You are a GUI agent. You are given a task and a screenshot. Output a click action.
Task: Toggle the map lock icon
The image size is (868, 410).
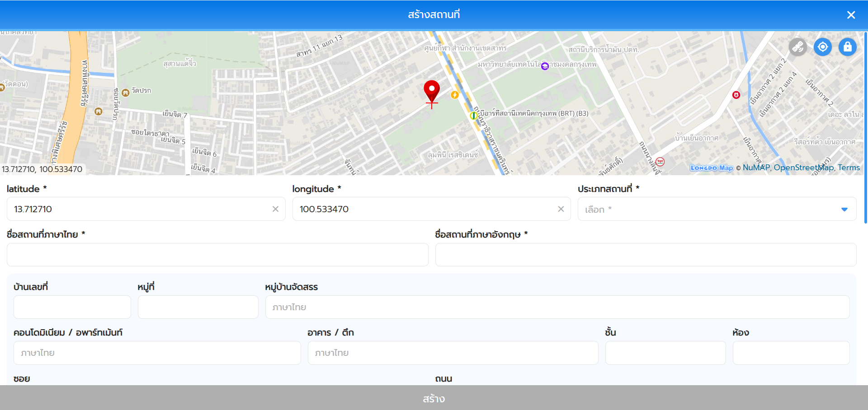(848, 47)
